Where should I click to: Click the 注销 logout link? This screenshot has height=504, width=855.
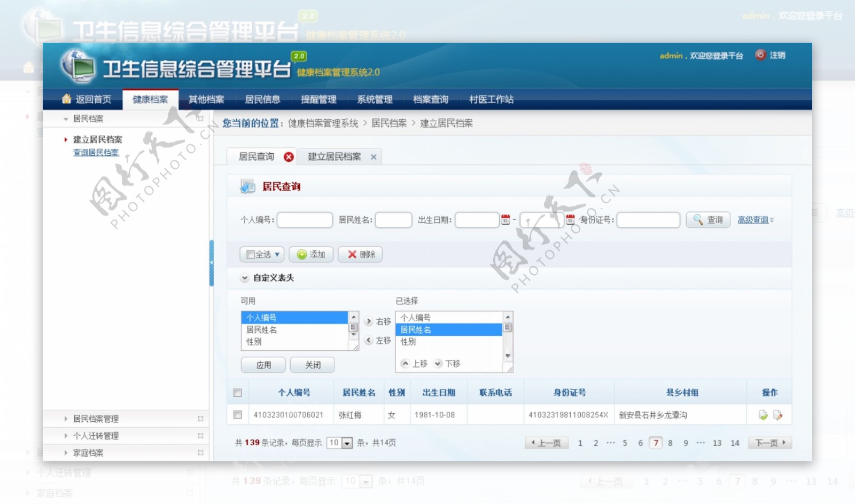(778, 56)
